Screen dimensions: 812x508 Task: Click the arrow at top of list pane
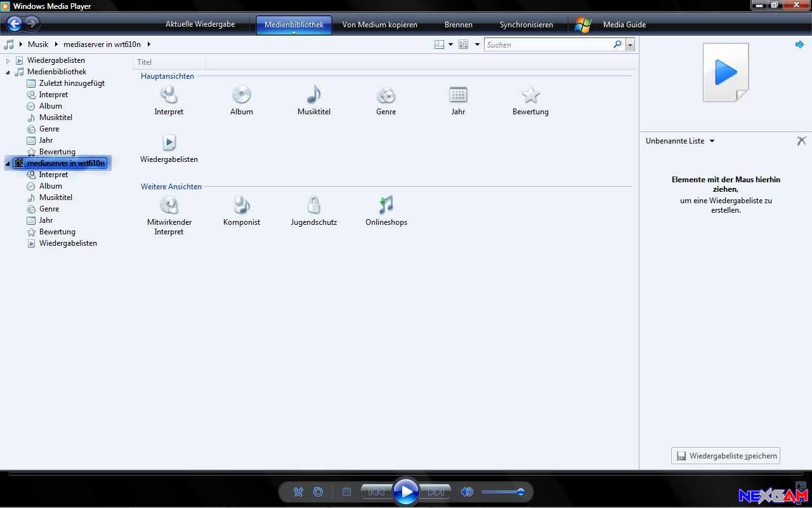pos(799,44)
